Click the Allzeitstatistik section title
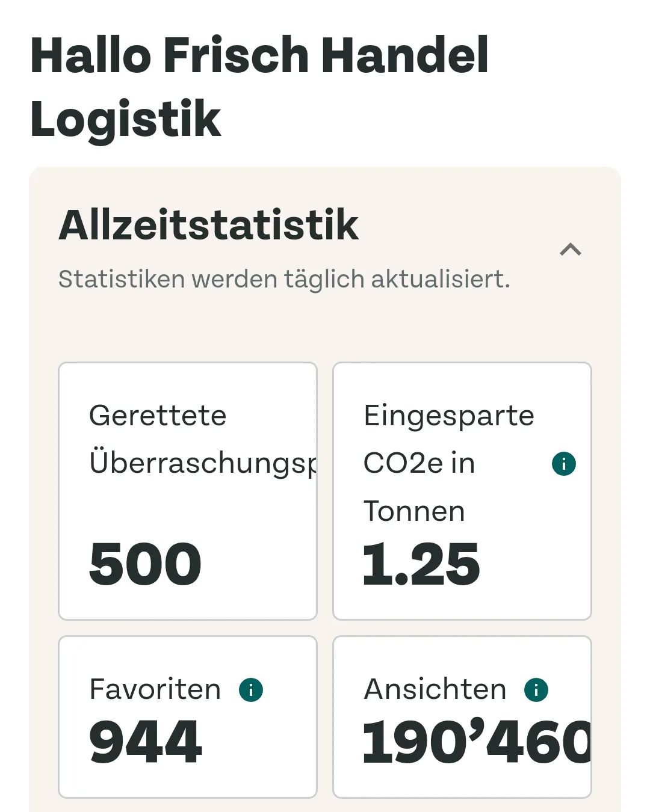The image size is (650, 812). 208,225
